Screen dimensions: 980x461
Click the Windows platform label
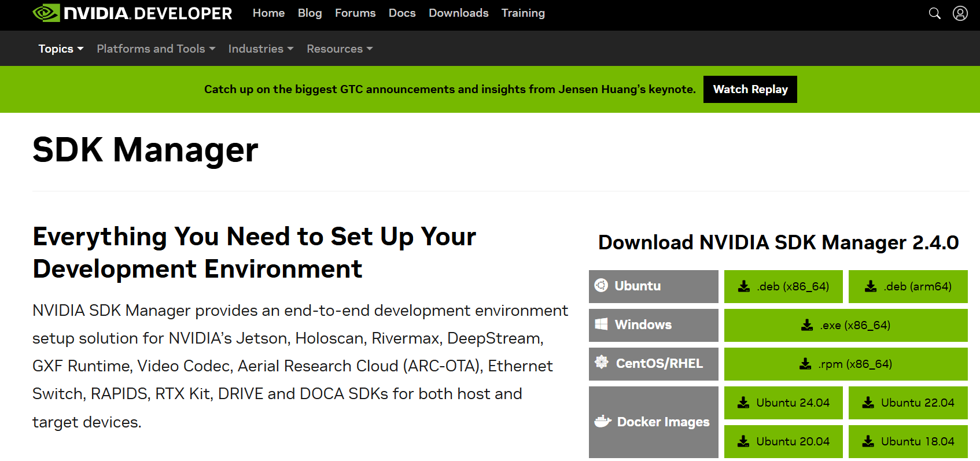pos(643,324)
